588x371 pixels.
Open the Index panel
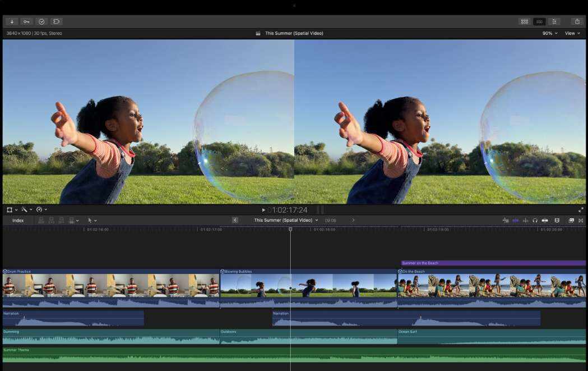click(x=18, y=221)
